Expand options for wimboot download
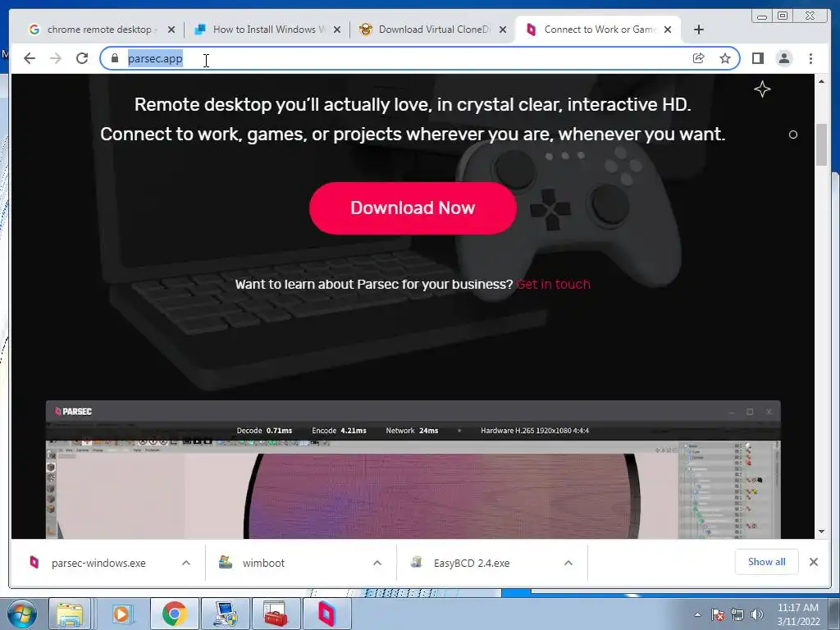The image size is (840, 630). pos(377,563)
